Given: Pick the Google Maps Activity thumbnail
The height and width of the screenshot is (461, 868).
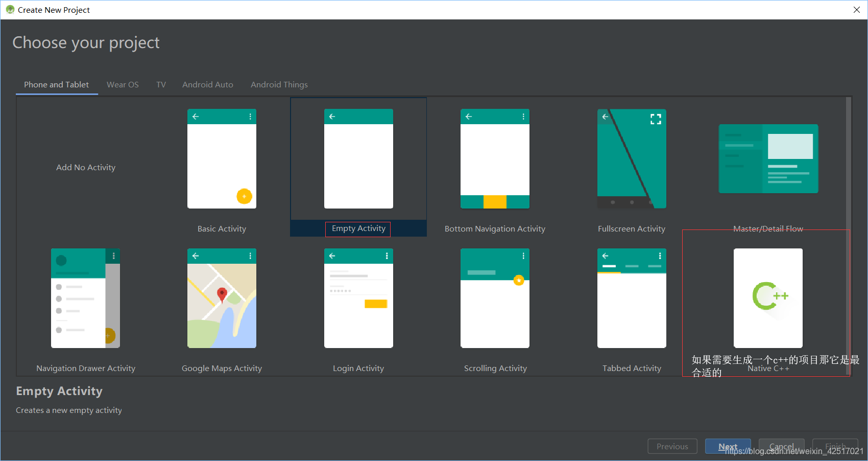Looking at the screenshot, I should pos(222,298).
